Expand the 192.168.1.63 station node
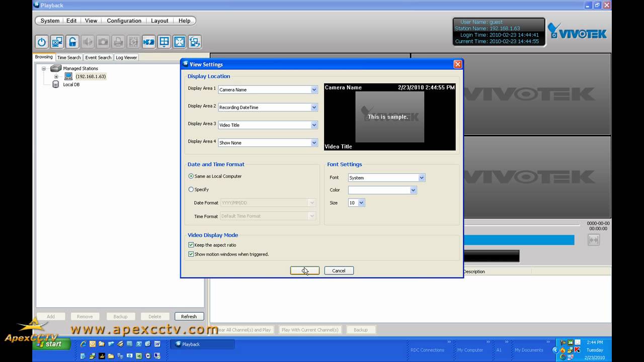Screen dimensions: 644x362 coord(56,76)
